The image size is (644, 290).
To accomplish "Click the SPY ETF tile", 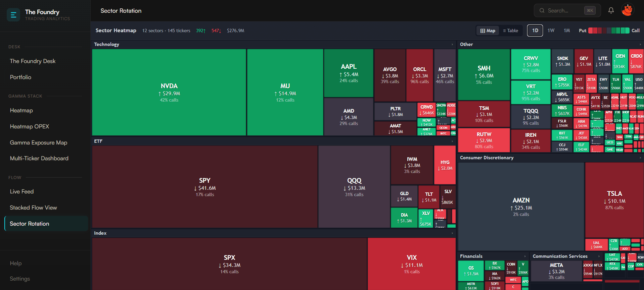I will pos(205,187).
